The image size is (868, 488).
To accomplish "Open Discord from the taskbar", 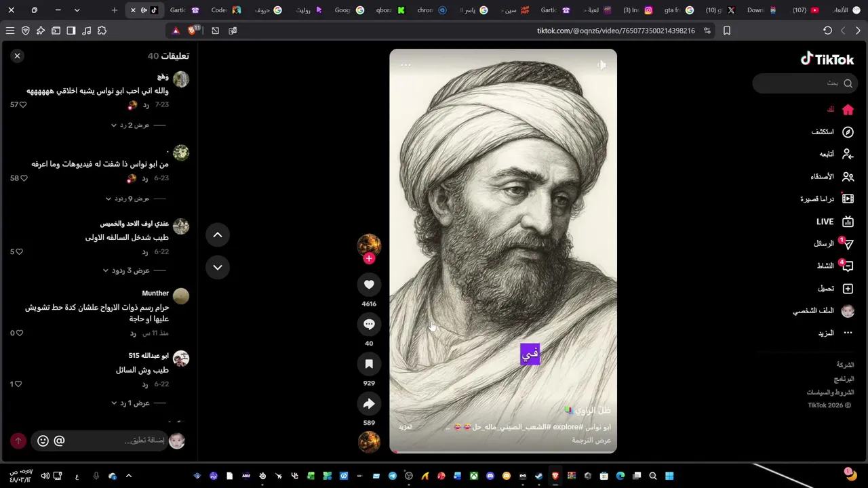I will click(490, 476).
